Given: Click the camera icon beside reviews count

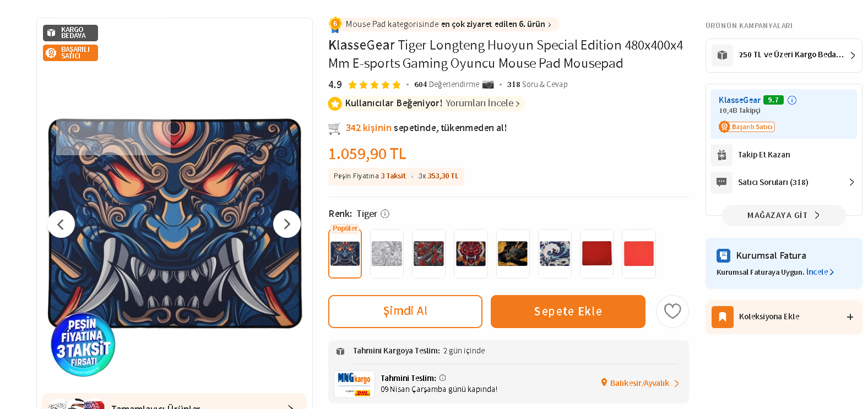Looking at the screenshot, I should (488, 84).
